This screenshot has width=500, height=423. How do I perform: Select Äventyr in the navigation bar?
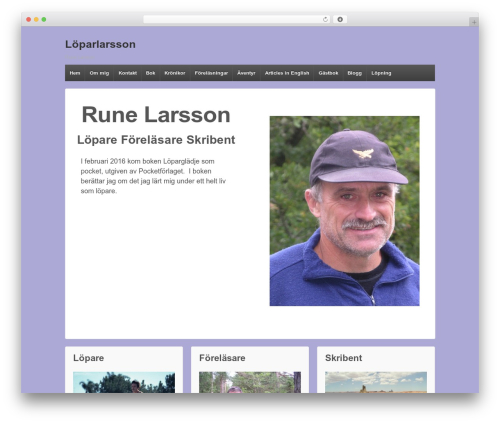[x=246, y=73]
